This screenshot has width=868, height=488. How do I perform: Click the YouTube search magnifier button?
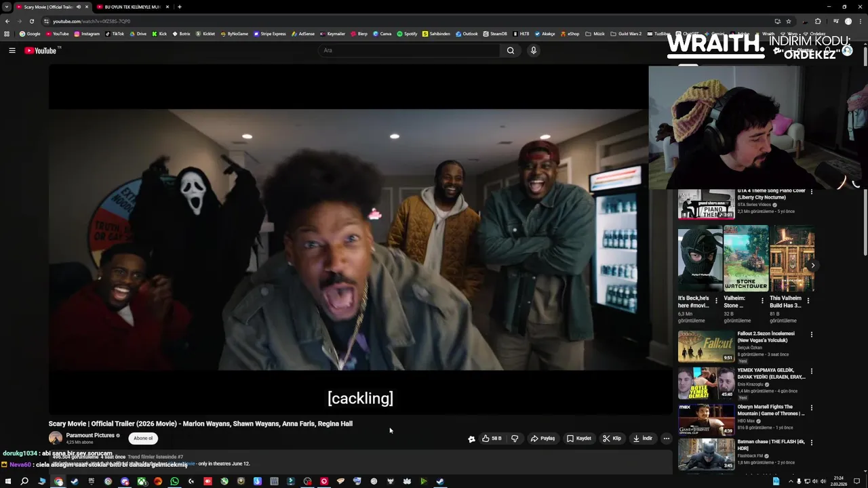(x=511, y=50)
